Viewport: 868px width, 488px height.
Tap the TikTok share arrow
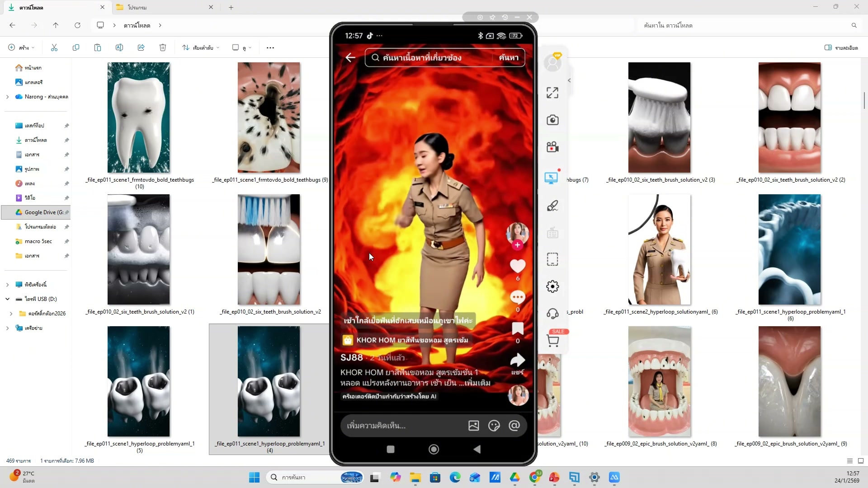click(x=518, y=361)
